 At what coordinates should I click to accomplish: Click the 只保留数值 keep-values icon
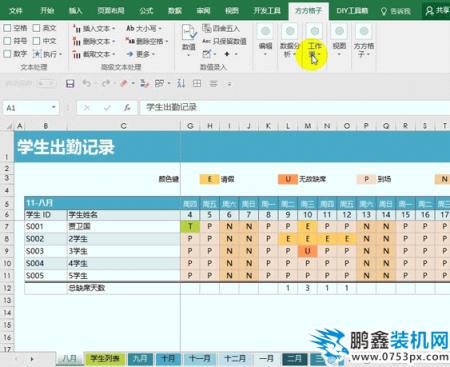206,41
